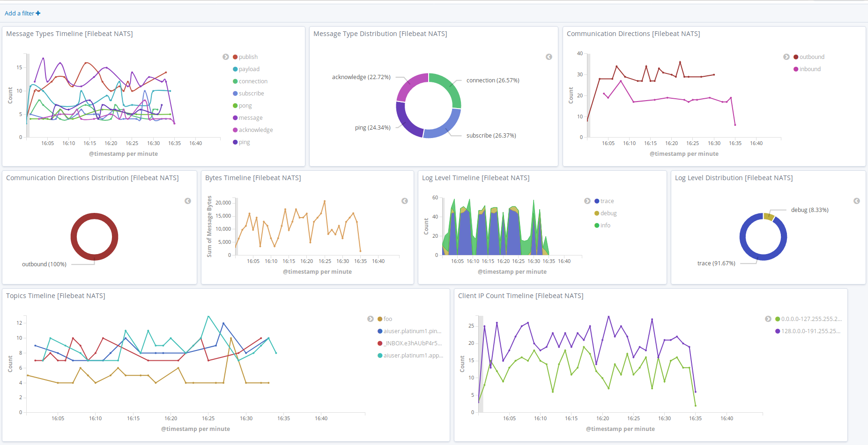This screenshot has height=445, width=868.
Task: Toggle the outbound series legend entry
Action: (809, 57)
